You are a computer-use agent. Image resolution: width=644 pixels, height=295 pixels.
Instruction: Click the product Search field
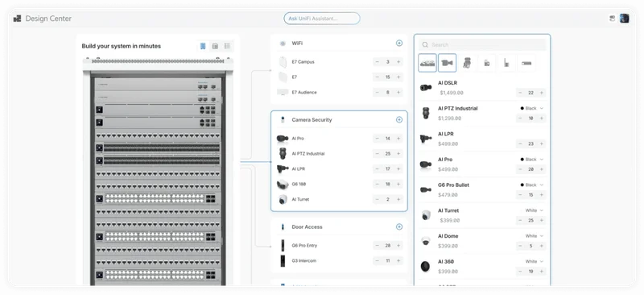pos(482,44)
